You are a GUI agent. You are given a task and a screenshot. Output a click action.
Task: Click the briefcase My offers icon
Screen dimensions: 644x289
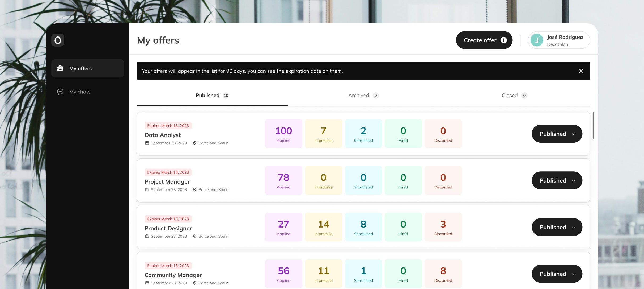click(x=60, y=68)
